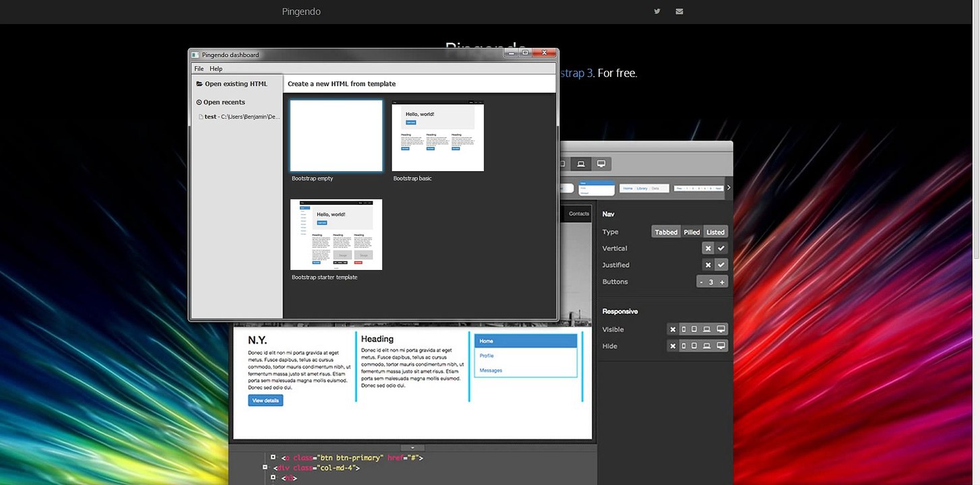Click the Pingendo dashboard window icon
The image size is (980, 485).
[x=195, y=55]
